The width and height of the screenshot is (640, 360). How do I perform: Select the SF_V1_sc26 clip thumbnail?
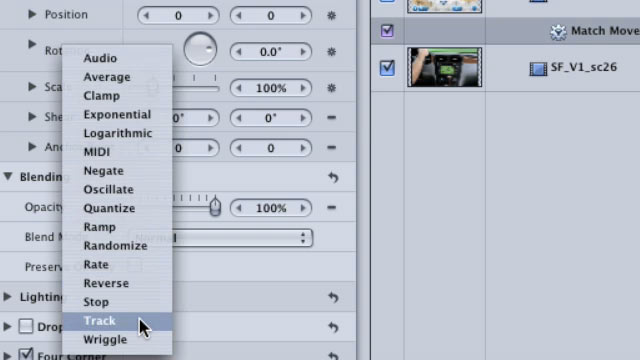point(444,67)
